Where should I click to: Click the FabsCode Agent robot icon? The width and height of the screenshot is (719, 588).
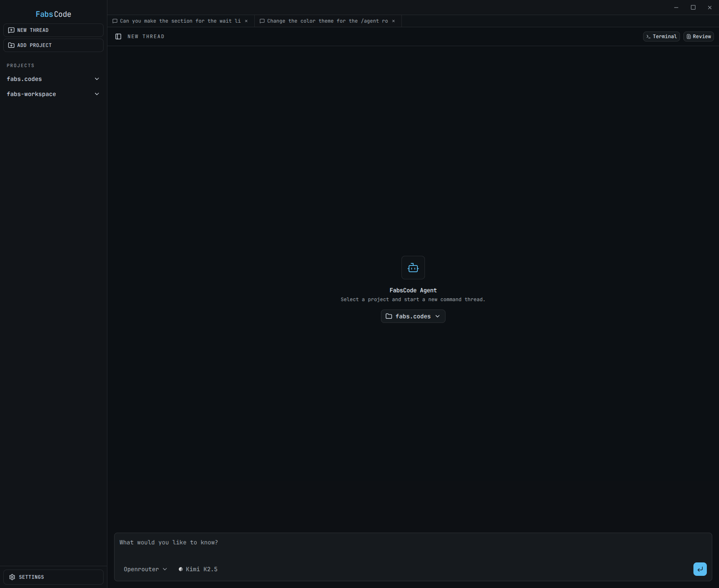click(413, 268)
